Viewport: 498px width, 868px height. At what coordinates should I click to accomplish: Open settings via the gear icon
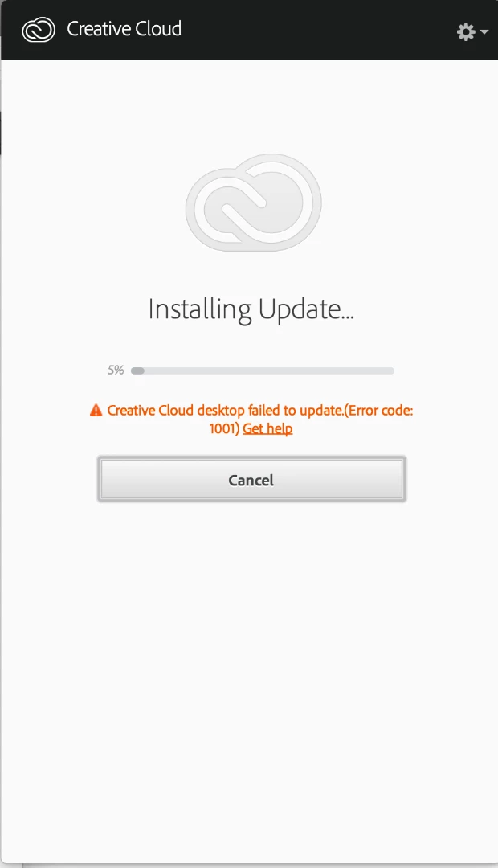click(466, 31)
